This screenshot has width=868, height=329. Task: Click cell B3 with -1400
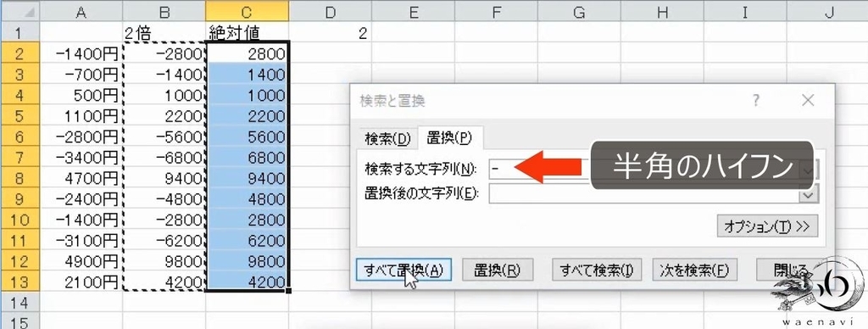click(x=164, y=75)
